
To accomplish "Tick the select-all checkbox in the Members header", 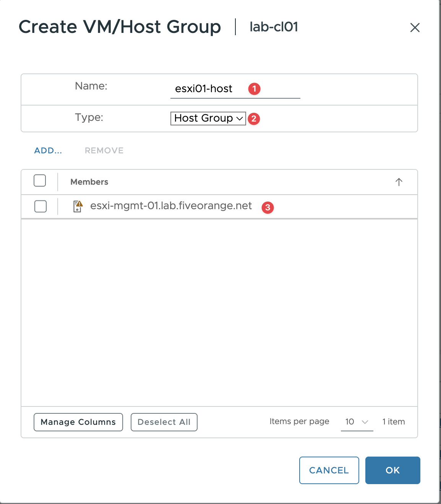I will pos(40,181).
